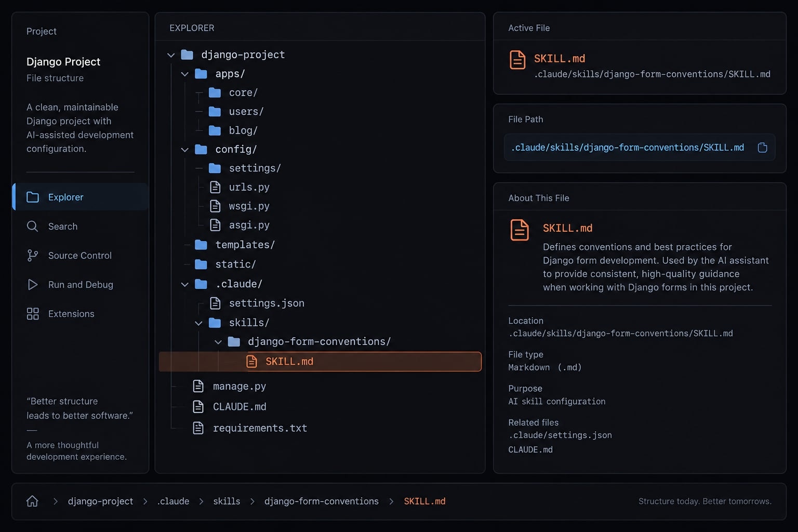
Task: Click the templates/ folder icon
Action: (x=201, y=245)
